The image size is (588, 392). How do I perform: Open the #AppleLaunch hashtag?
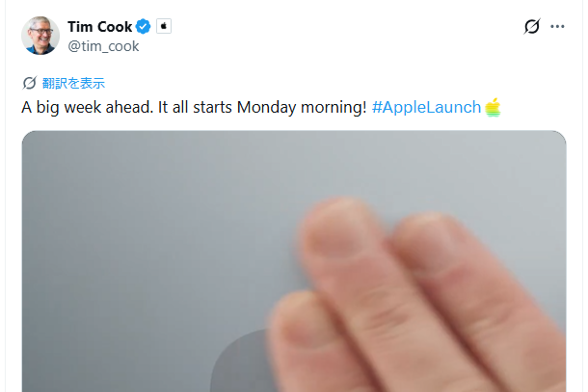pos(426,107)
